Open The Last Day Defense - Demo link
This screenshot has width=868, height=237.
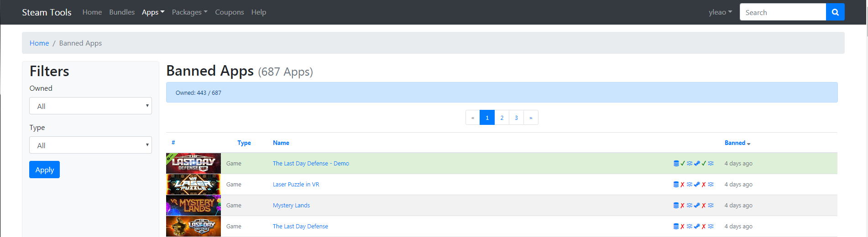tap(311, 163)
